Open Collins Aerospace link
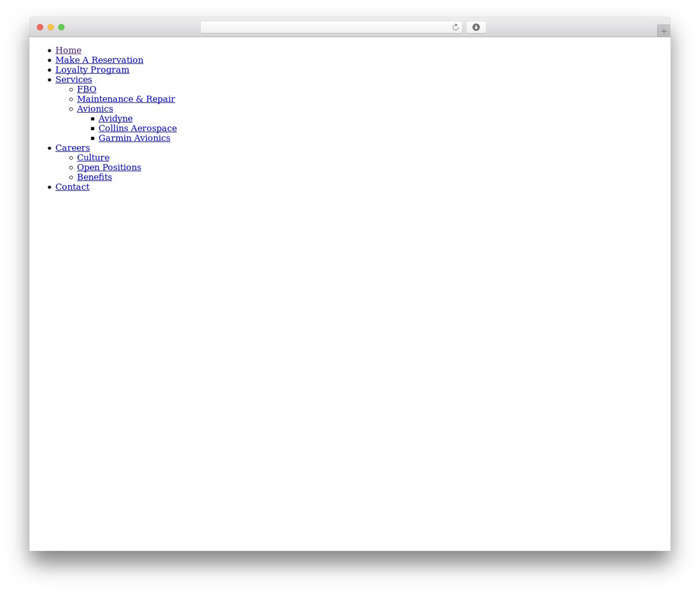 pyautogui.click(x=137, y=129)
